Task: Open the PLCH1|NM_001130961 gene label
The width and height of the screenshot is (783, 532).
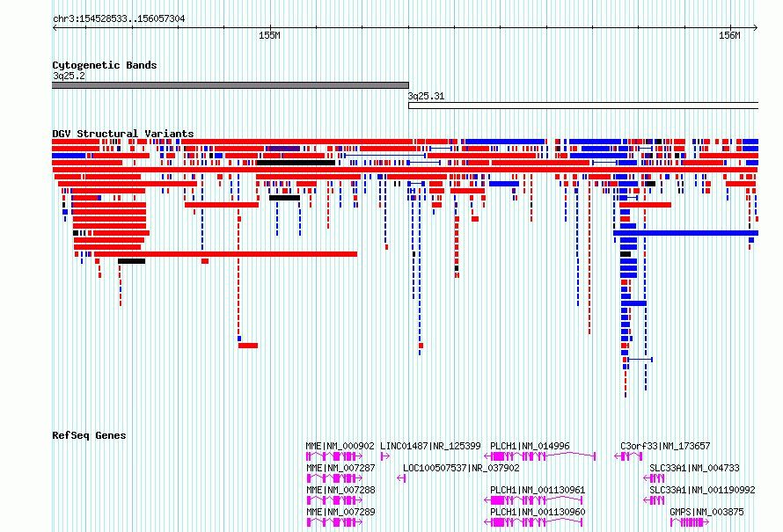Action: click(x=538, y=490)
